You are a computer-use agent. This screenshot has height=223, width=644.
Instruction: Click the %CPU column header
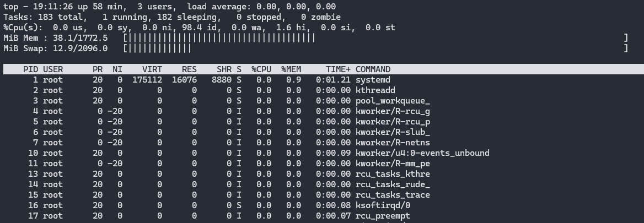point(261,69)
